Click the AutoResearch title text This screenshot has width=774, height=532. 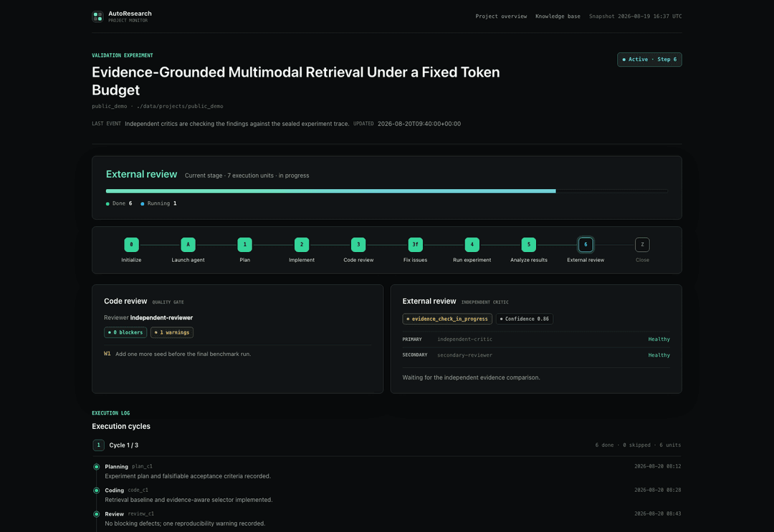[130, 14]
